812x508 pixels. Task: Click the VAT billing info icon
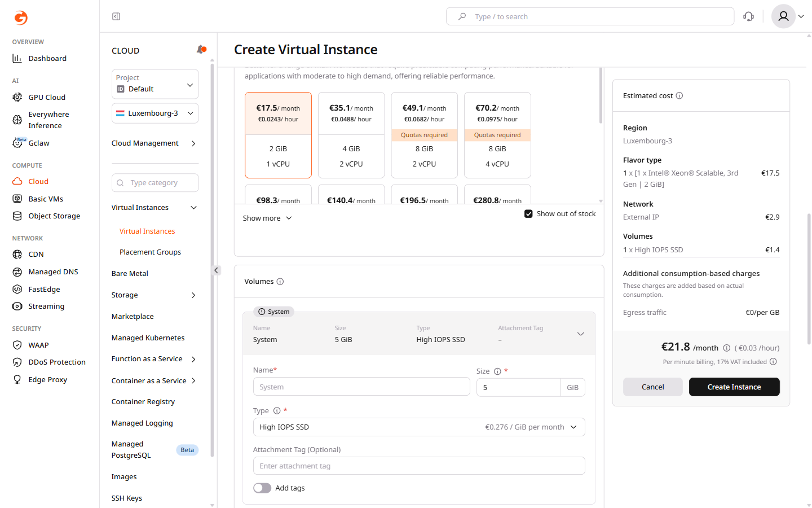tap(773, 362)
